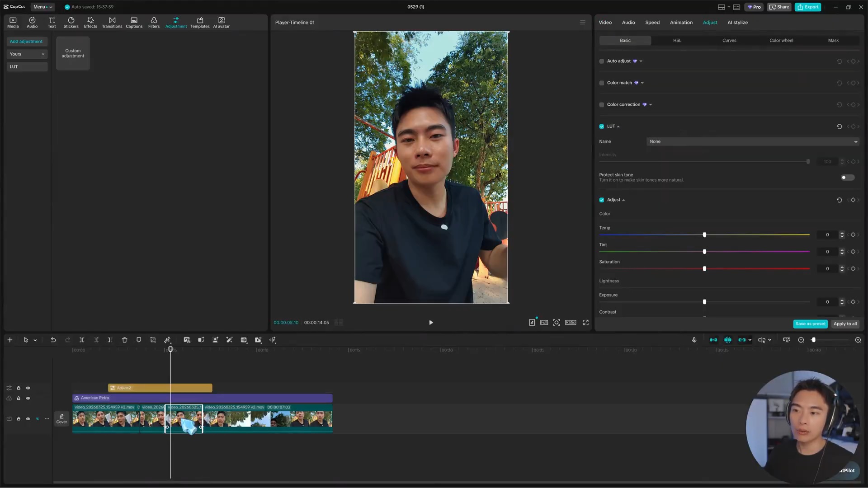Viewport: 868px width, 488px height.
Task: Select the Text tool
Action: [52, 23]
